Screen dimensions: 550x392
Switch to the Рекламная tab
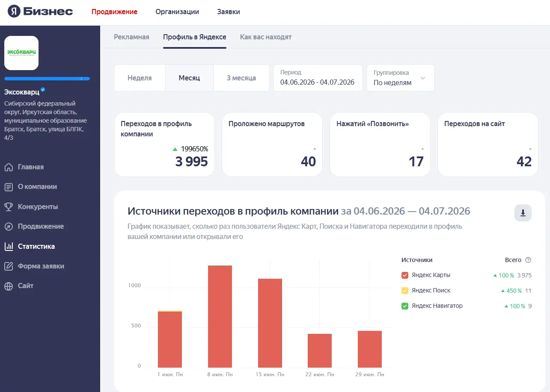pyautogui.click(x=131, y=37)
